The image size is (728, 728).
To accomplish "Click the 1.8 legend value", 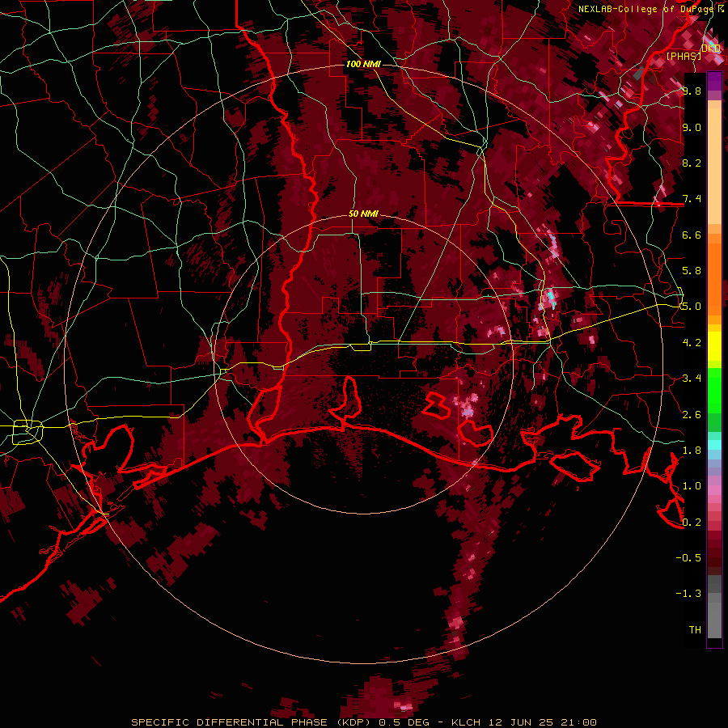I will pos(692,451).
